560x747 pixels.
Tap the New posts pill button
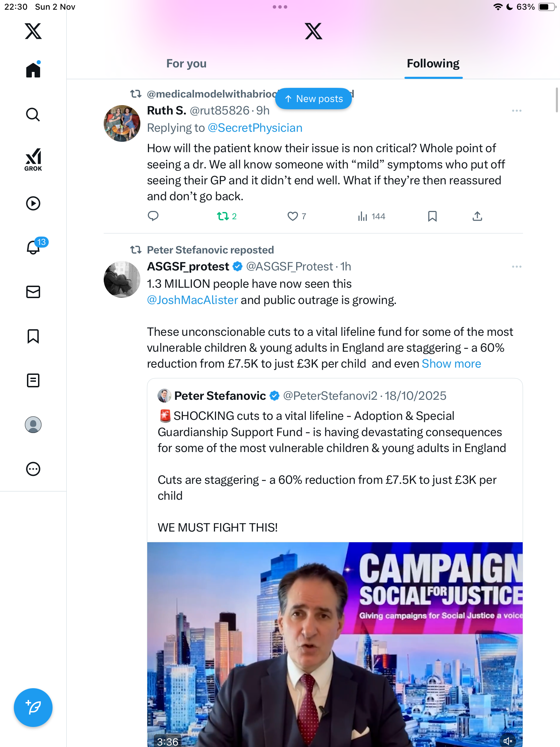click(314, 99)
